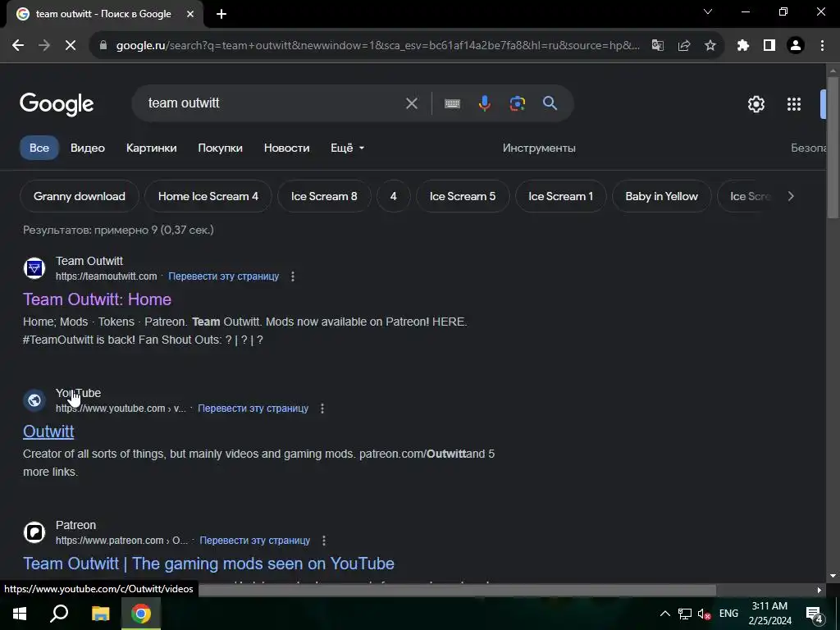Open more options for the YouTube result
Screen dimensions: 840x630
pyautogui.click(x=322, y=409)
